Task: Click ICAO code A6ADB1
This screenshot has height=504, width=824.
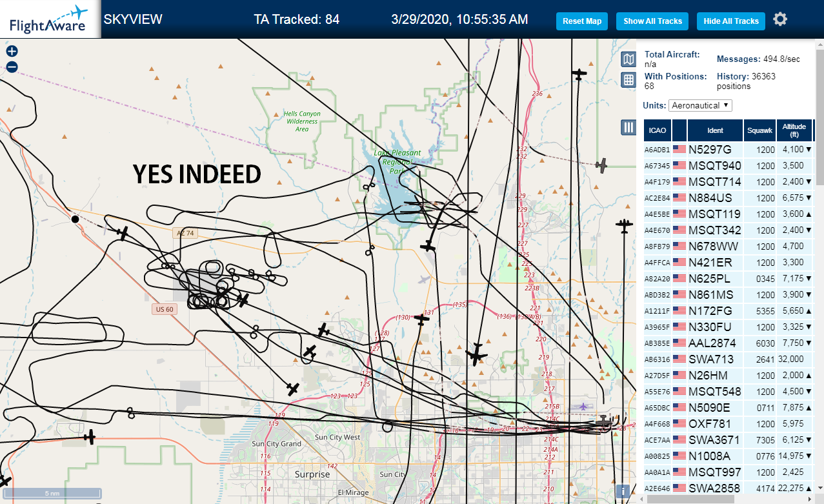Action: pyautogui.click(x=658, y=150)
